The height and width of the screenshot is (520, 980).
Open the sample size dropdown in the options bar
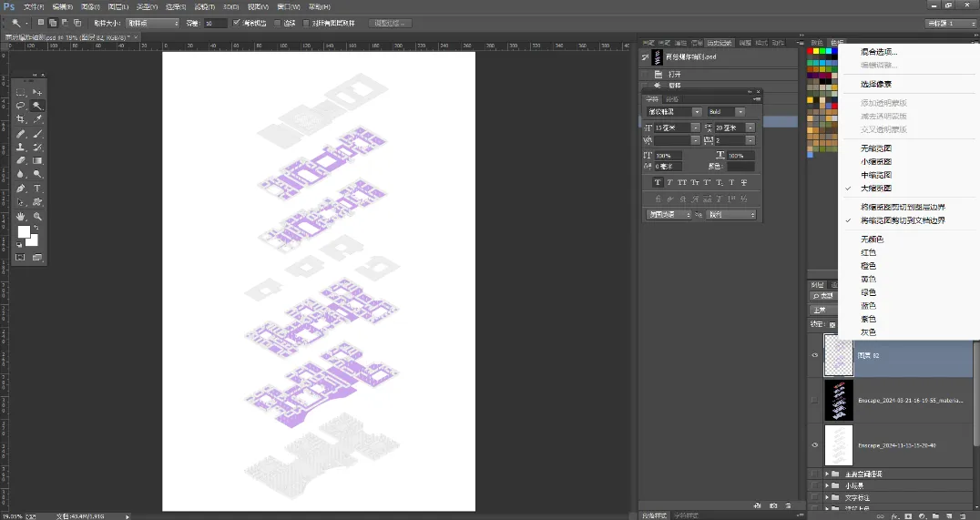click(x=152, y=23)
